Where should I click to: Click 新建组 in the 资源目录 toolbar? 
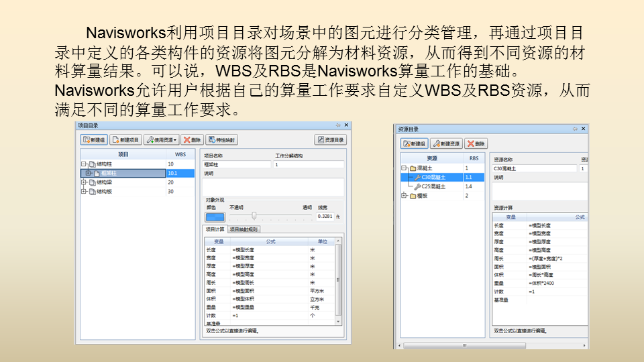pyautogui.click(x=415, y=143)
